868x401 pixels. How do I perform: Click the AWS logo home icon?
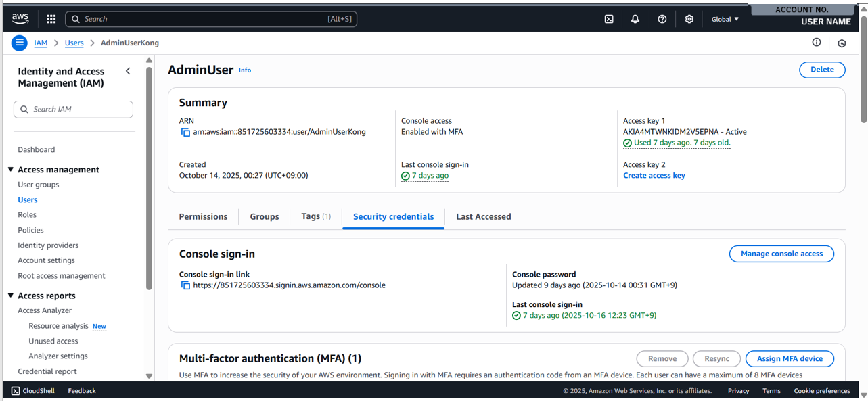pyautogui.click(x=20, y=19)
